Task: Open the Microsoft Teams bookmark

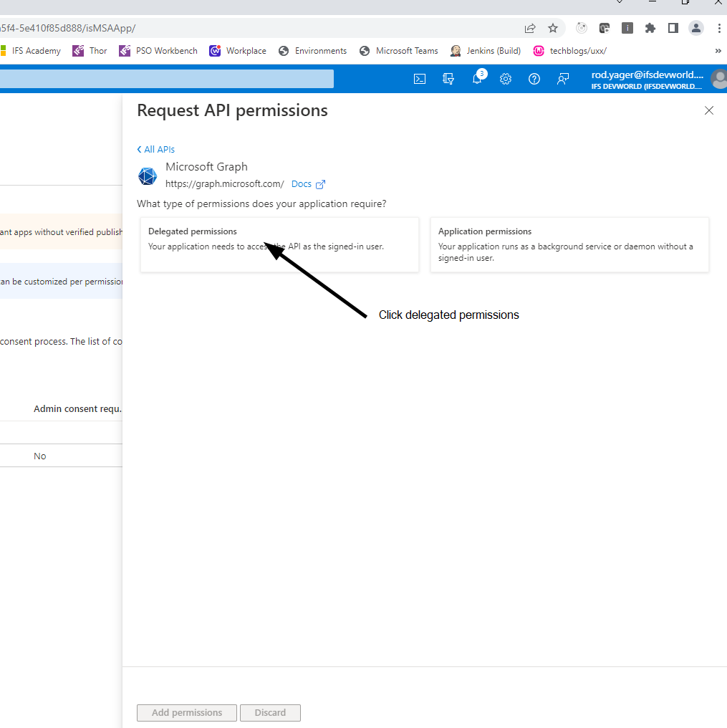Action: click(x=398, y=51)
